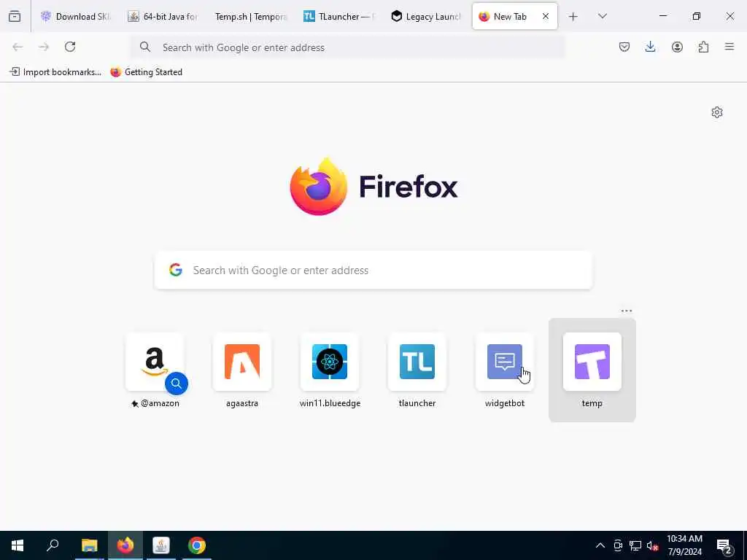
Task: Open the network status tray icon
Action: (635, 545)
